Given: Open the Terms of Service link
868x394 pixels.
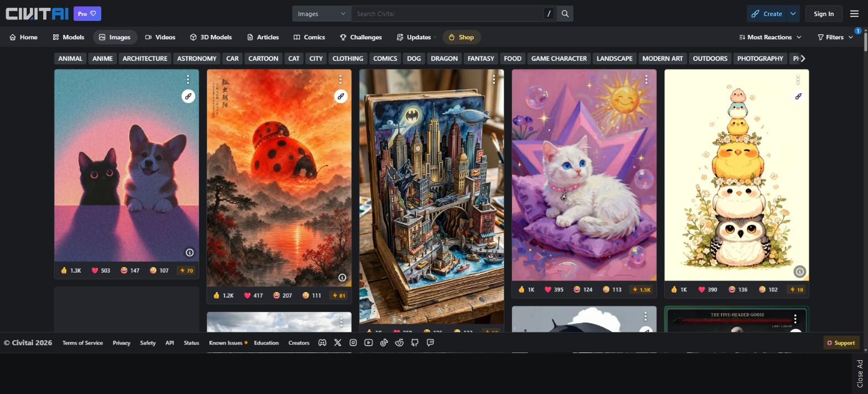Looking at the screenshot, I should coord(82,342).
